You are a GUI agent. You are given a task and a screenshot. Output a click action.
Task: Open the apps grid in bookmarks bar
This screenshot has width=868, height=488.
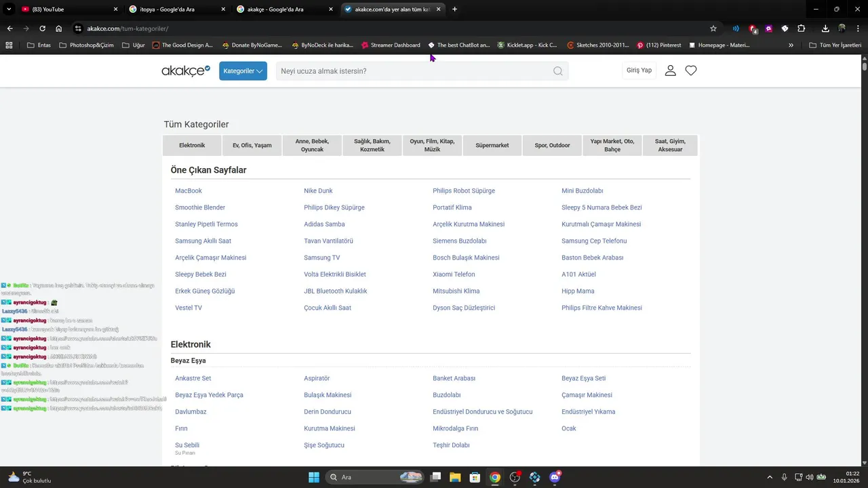click(x=9, y=45)
